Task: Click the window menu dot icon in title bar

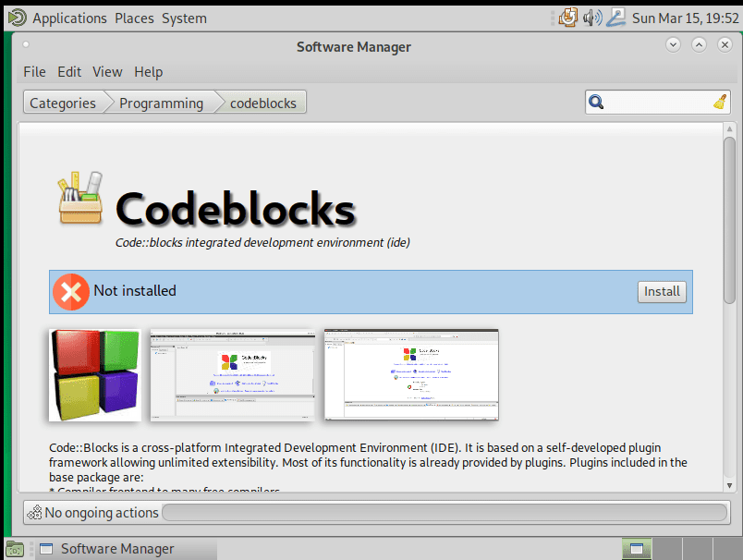Action: [26, 44]
